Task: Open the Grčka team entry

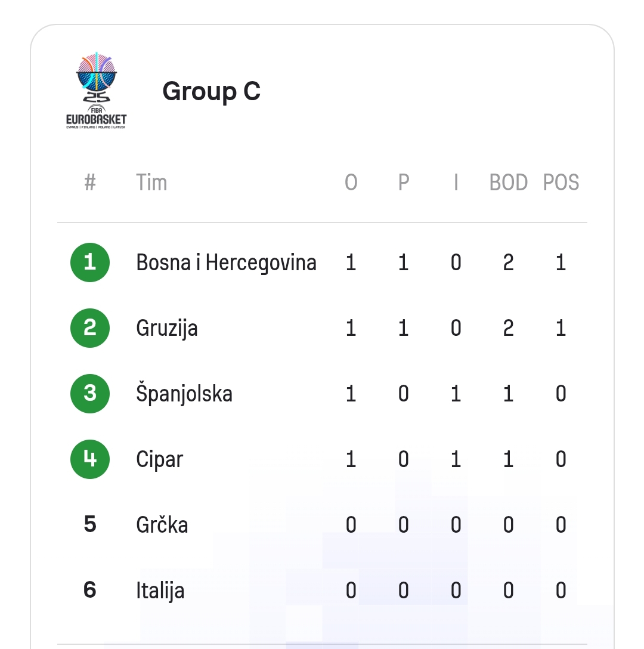Action: point(162,525)
